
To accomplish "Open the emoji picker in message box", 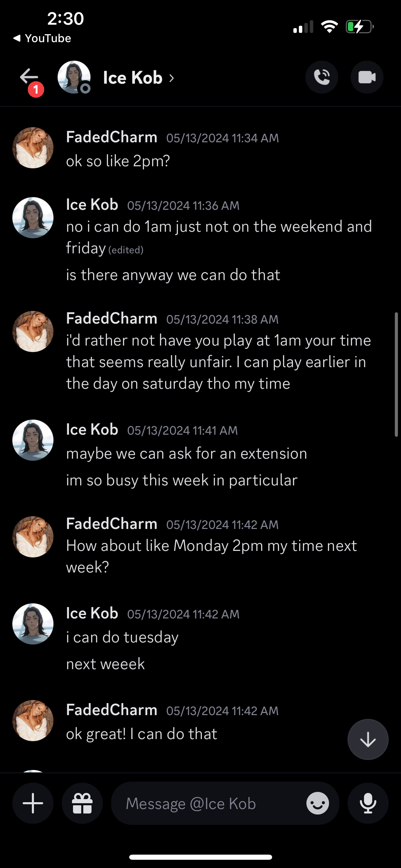I will [318, 803].
